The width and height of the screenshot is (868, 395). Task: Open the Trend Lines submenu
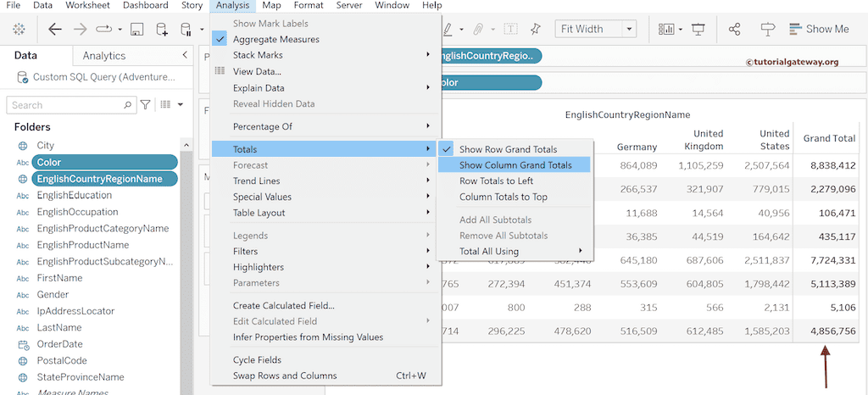[x=325, y=181]
